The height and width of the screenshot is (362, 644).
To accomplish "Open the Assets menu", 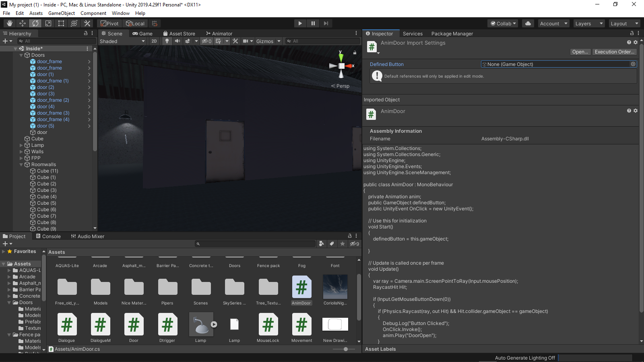I will 36,13.
